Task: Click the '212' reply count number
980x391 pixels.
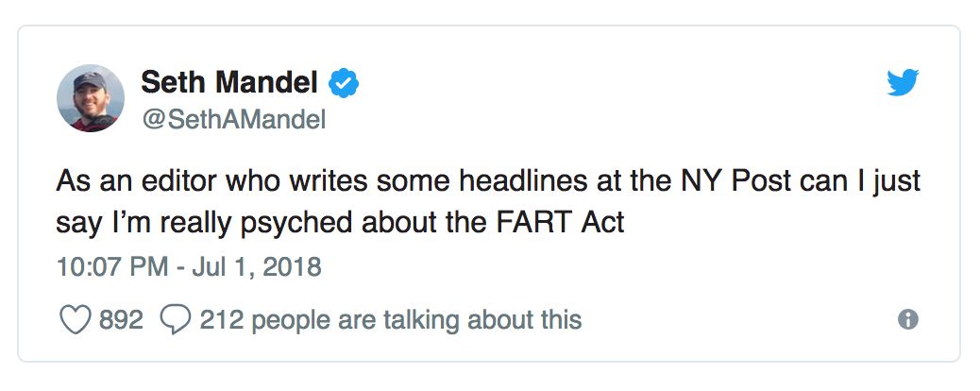Action: click(x=222, y=320)
